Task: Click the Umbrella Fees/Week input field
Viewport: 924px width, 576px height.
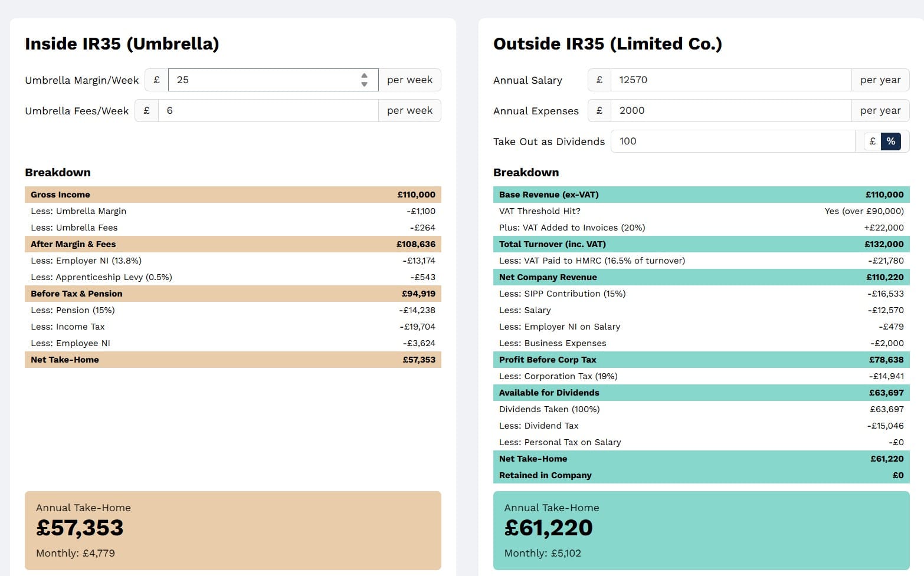Action: 266,110
